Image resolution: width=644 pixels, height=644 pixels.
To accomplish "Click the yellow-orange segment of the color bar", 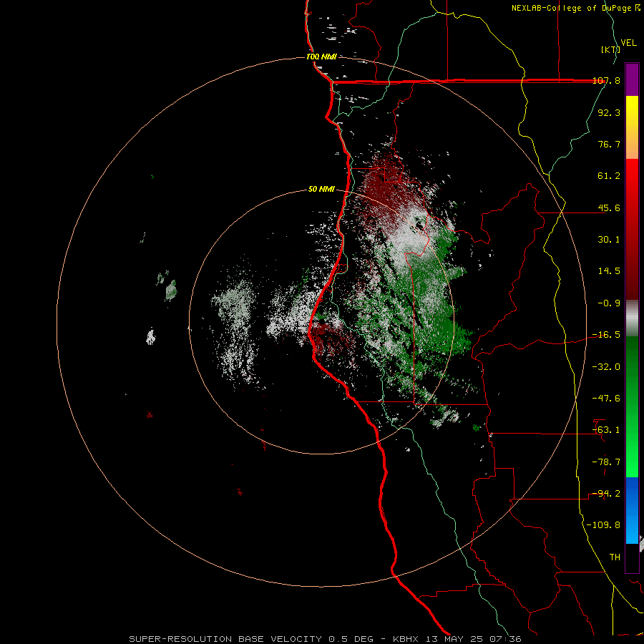I will pos(632,127).
